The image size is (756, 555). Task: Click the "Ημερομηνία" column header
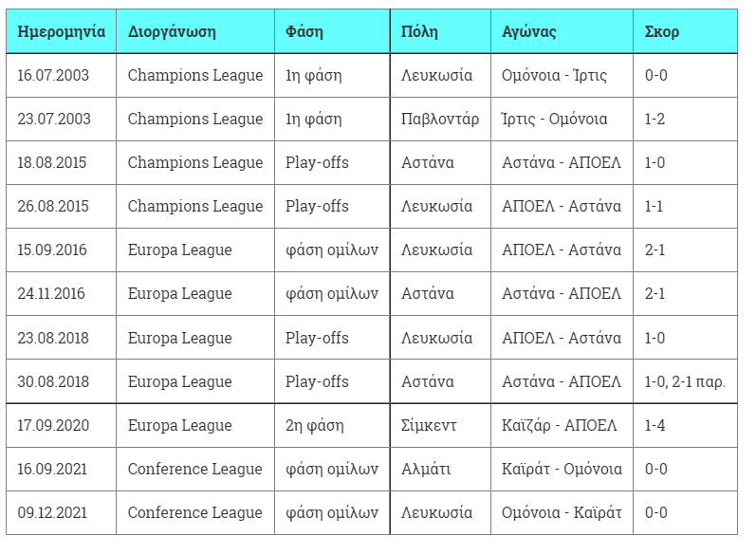pos(61,31)
